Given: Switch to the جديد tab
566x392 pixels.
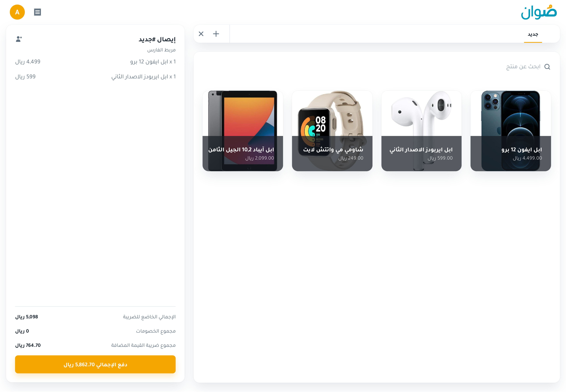Looking at the screenshot, I should click(x=533, y=34).
